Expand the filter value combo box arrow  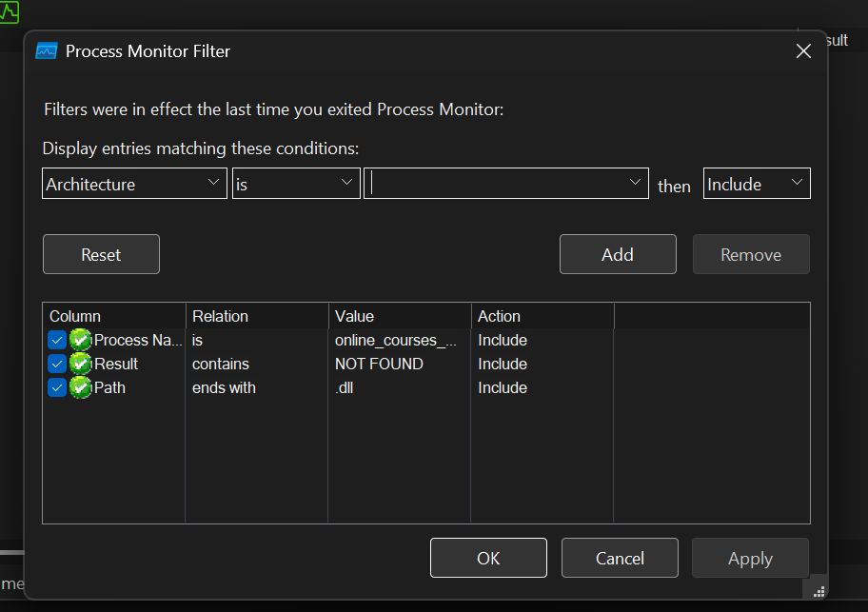(636, 184)
